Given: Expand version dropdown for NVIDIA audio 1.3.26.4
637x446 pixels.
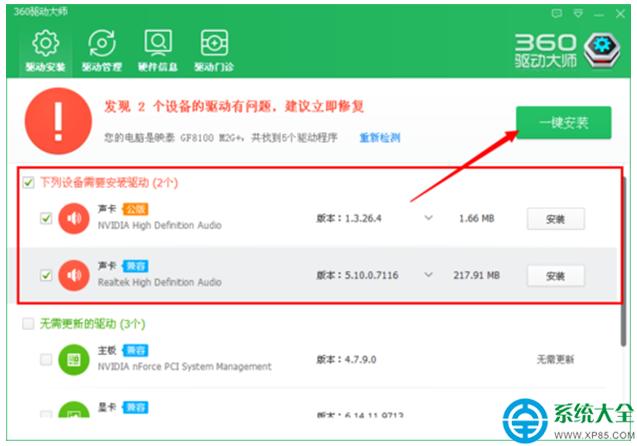Looking at the screenshot, I should [x=429, y=218].
